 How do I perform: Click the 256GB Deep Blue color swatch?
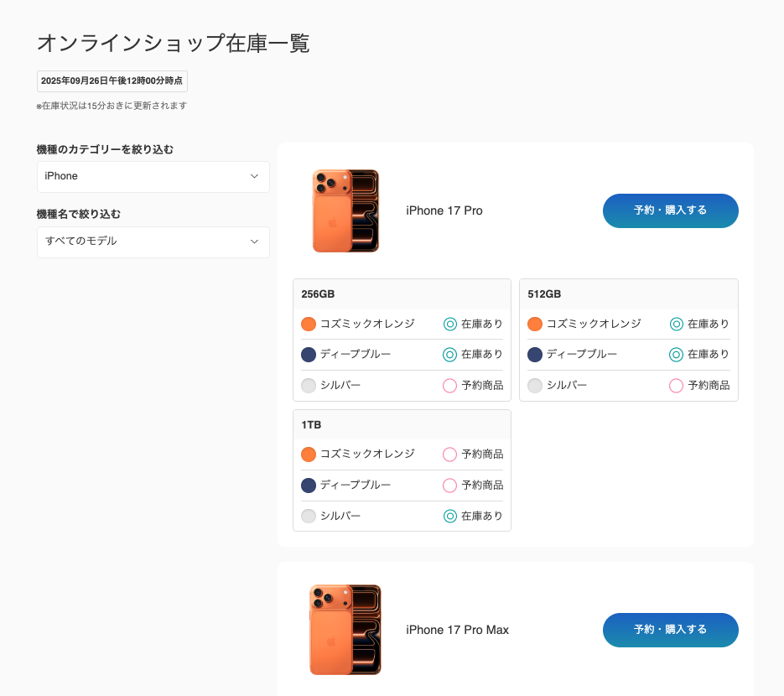tap(309, 355)
